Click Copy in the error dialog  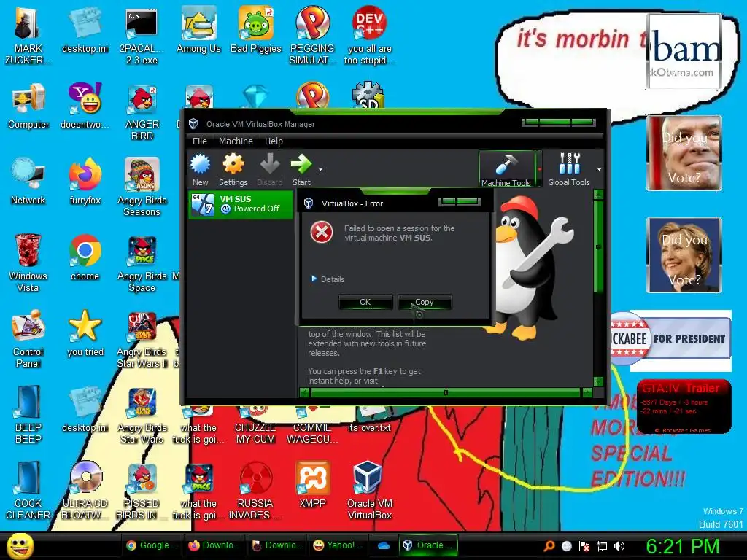coord(425,302)
